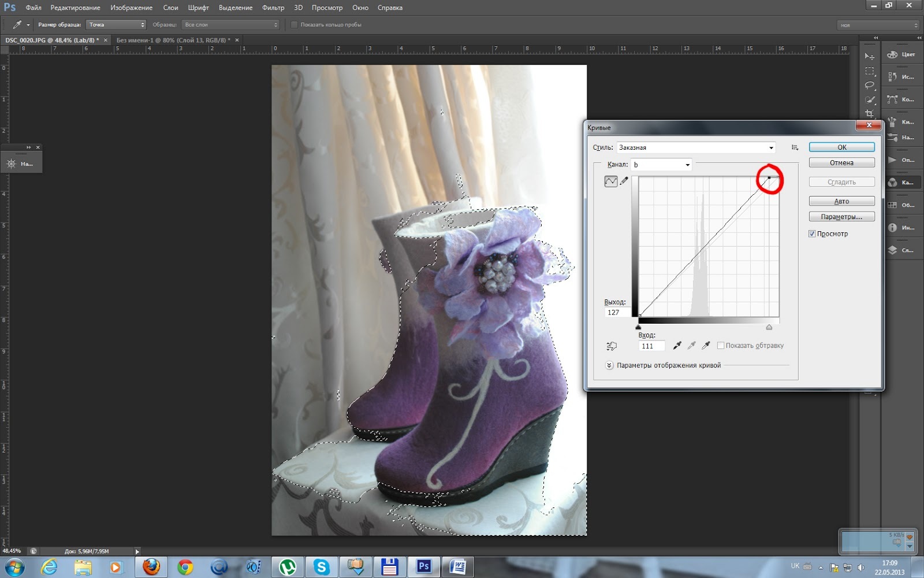This screenshot has width=924, height=578.
Task: Open Образец Все слои dropdown
Action: tap(230, 24)
